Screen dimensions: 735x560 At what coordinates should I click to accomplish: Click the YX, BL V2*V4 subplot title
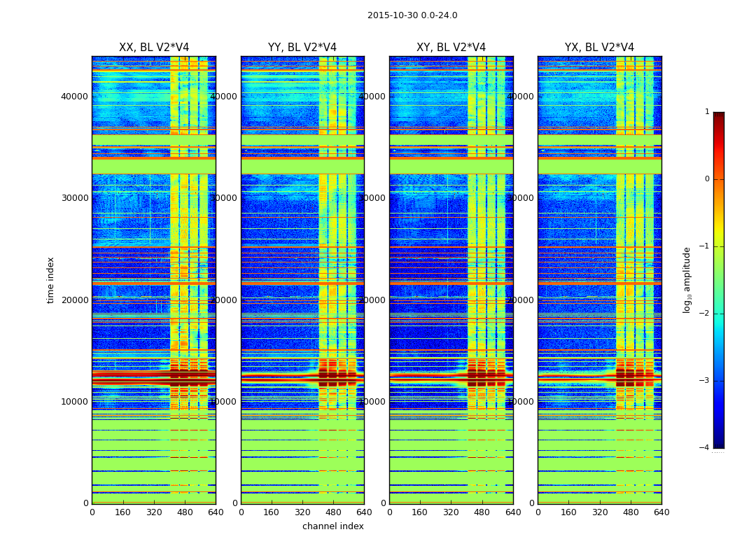[599, 48]
